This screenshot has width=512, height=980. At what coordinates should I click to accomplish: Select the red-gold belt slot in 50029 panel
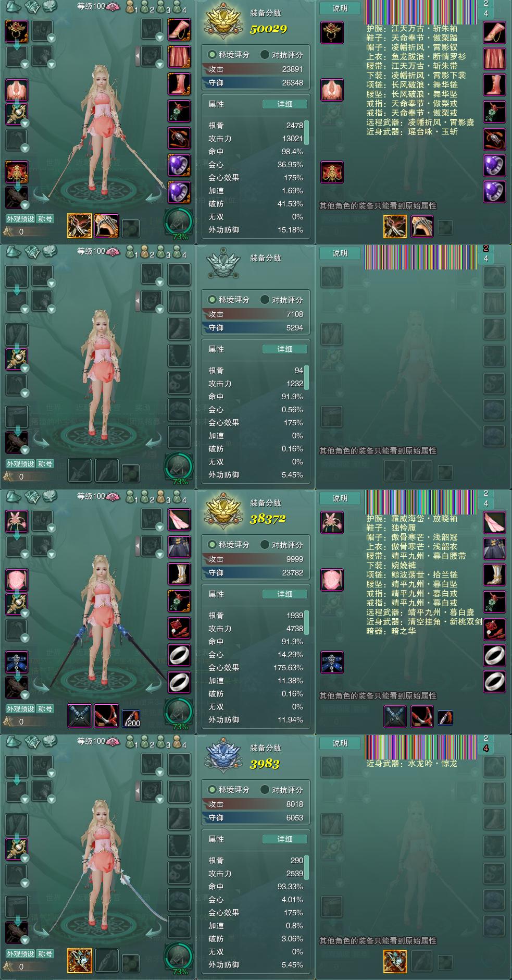[17, 171]
